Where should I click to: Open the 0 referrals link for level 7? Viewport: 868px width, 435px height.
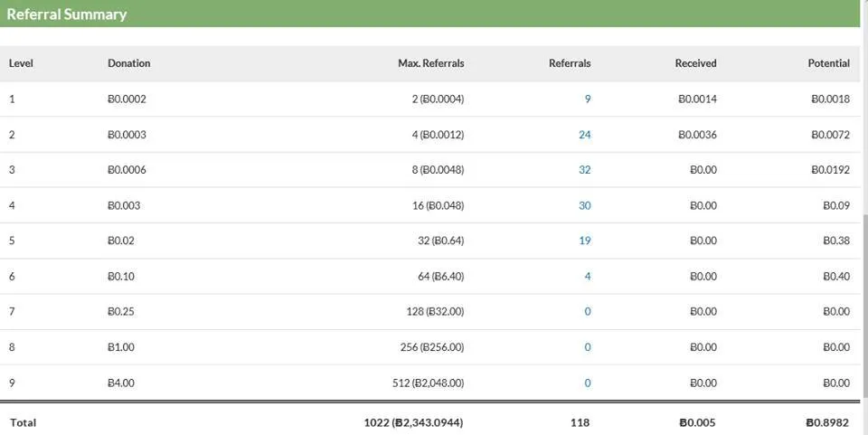click(x=588, y=312)
